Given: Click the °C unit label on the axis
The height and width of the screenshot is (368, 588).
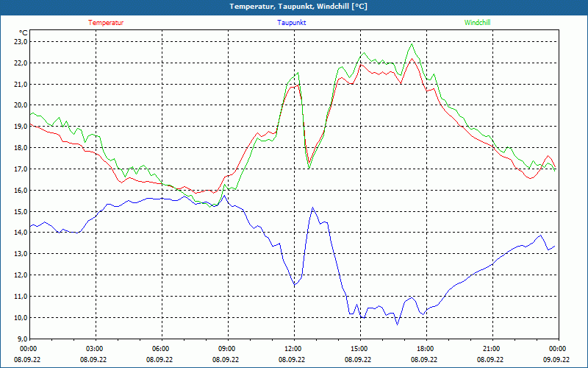Looking at the screenshot, I should pos(24,32).
